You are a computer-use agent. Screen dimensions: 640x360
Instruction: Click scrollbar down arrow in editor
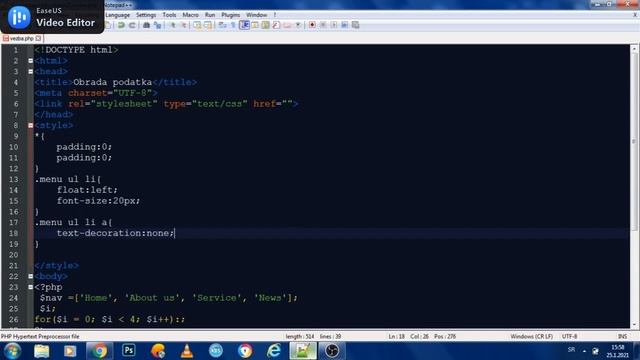coord(634,324)
